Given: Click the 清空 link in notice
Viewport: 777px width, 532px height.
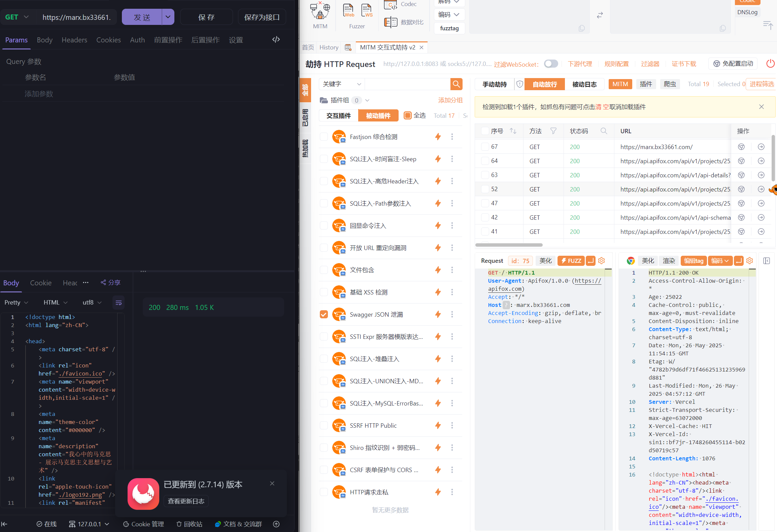Looking at the screenshot, I should [x=602, y=107].
